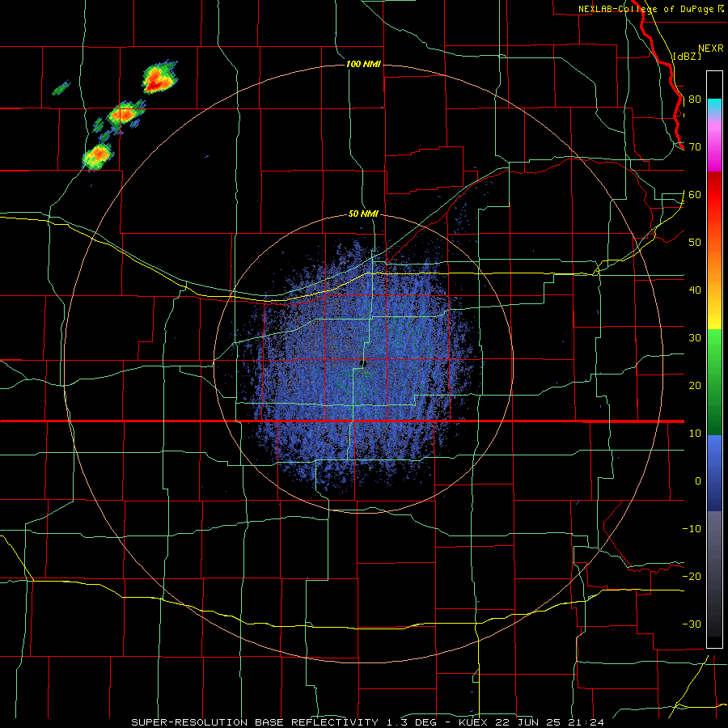Click the 100 NMI range ring label

pos(363,64)
